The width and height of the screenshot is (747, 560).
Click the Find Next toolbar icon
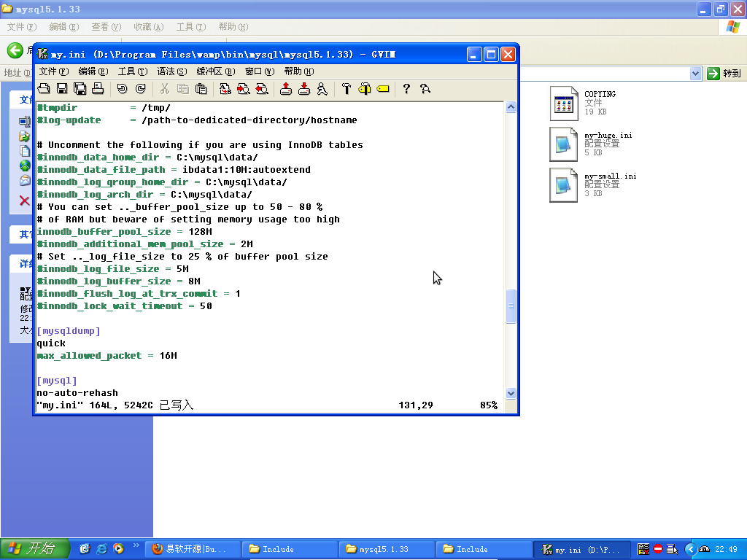point(244,88)
